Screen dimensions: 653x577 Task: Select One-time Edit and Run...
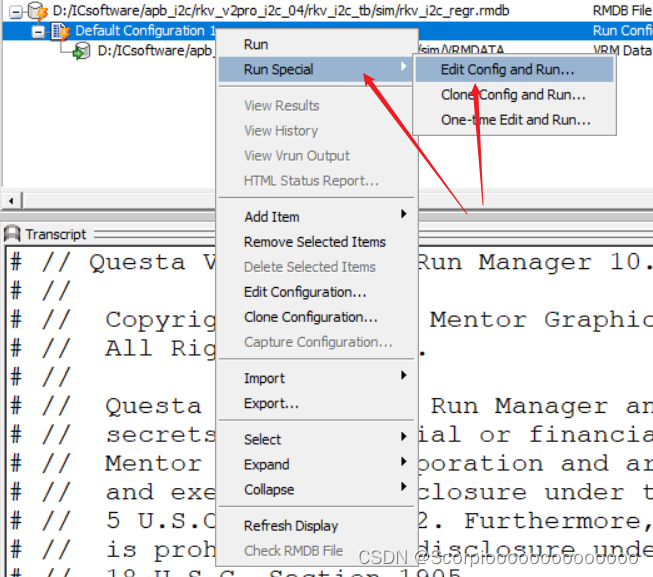coord(514,120)
